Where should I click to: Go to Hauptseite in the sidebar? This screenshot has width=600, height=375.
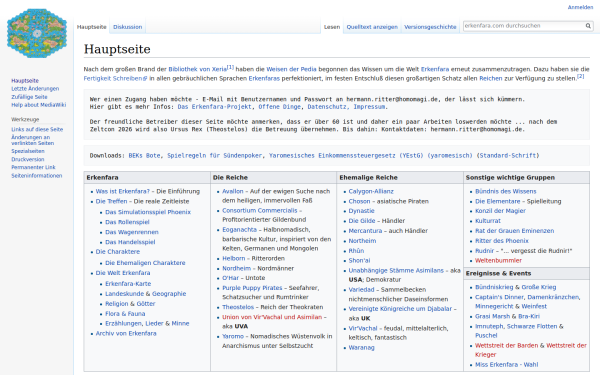click(25, 81)
